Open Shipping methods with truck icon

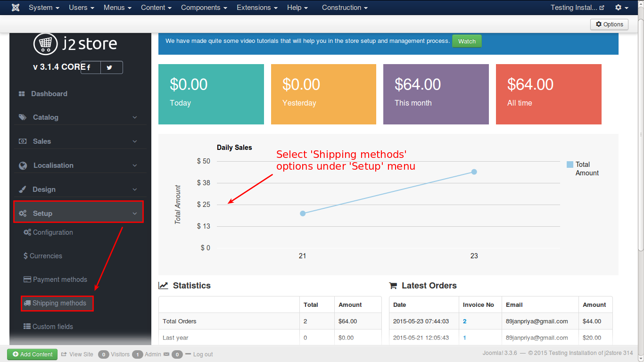point(57,303)
